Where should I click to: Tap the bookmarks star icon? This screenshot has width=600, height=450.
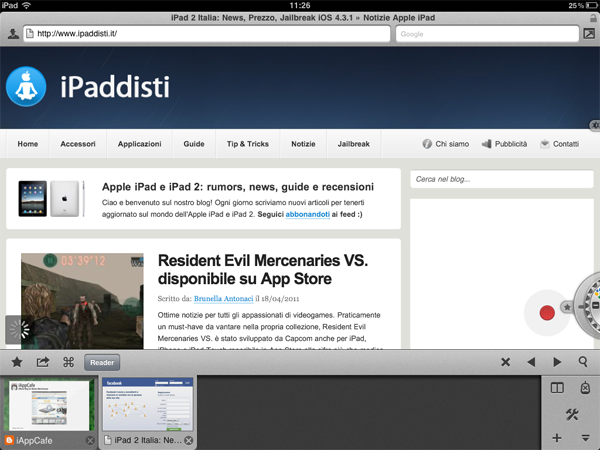point(17,362)
